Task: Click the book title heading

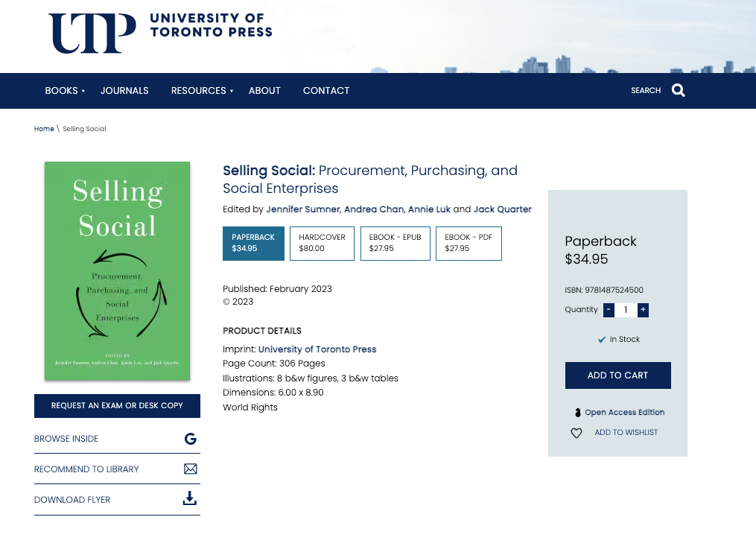Action: pos(369,180)
